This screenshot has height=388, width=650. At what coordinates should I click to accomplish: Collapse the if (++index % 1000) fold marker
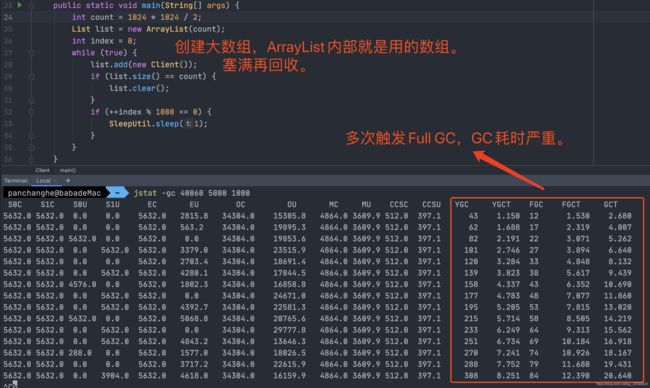coord(32,112)
